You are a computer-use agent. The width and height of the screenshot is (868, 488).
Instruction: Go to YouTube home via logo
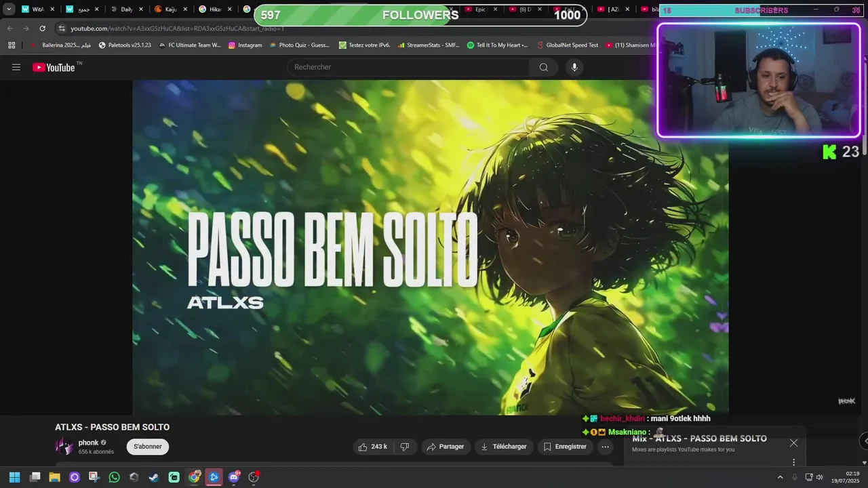coord(54,67)
